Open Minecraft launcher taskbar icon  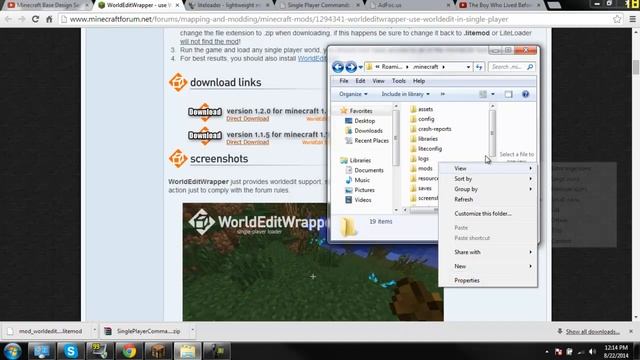(158, 351)
